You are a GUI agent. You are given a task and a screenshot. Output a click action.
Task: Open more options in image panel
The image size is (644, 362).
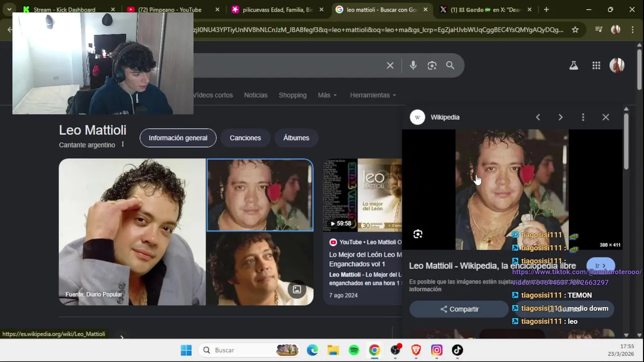point(583,117)
